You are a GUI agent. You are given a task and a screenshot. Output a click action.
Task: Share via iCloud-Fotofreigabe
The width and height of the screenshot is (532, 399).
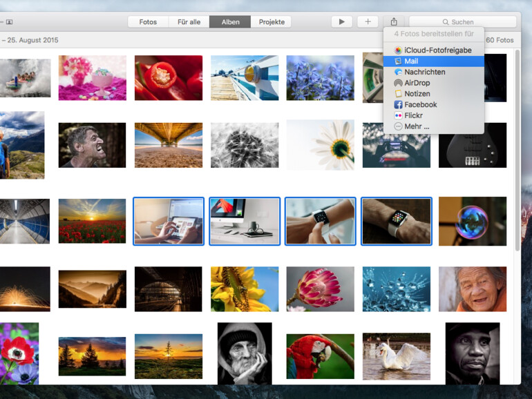coord(437,50)
